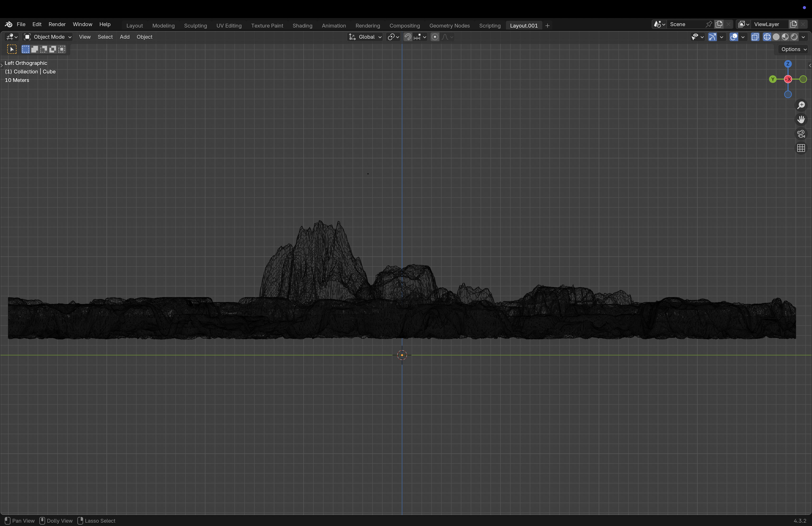Open object types visibility dropdown

[697, 37]
